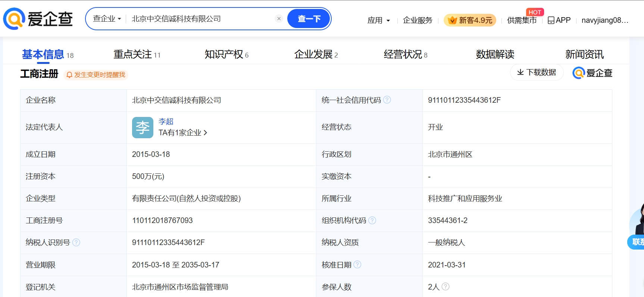Switch to the 经营状况 tab

click(x=406, y=55)
